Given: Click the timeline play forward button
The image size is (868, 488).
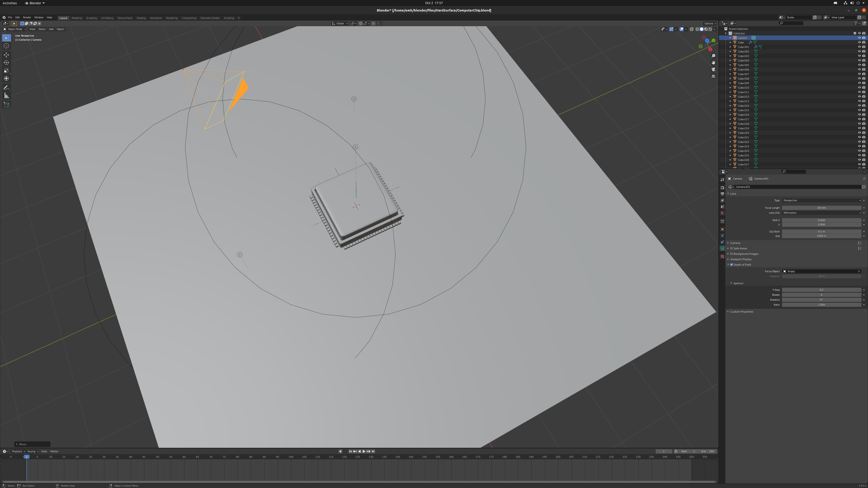Looking at the screenshot, I should point(364,451).
